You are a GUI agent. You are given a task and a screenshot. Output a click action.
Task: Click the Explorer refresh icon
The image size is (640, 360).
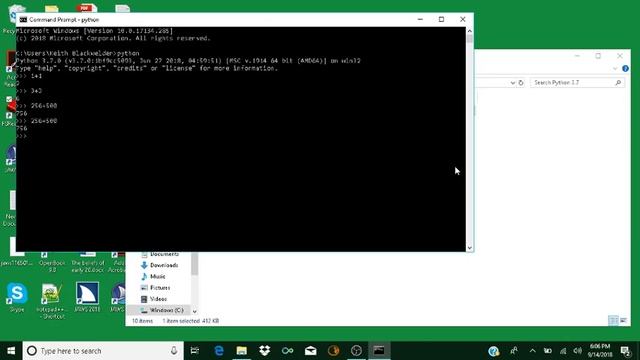point(521,83)
